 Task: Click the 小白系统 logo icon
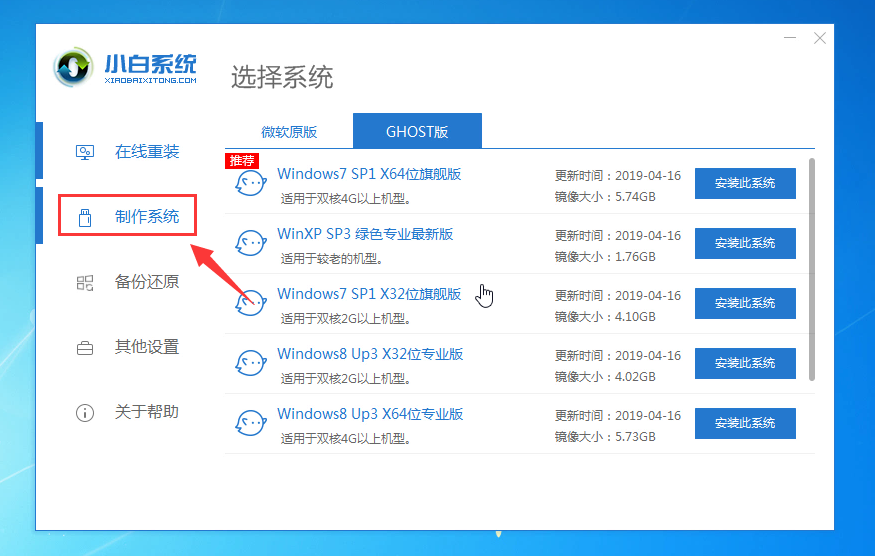(x=73, y=68)
